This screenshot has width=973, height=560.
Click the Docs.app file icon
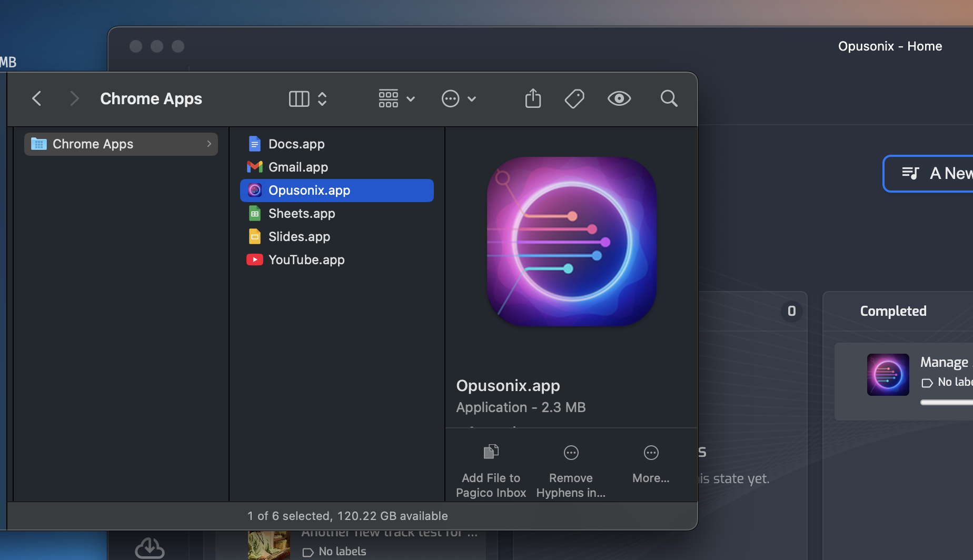coord(255,144)
